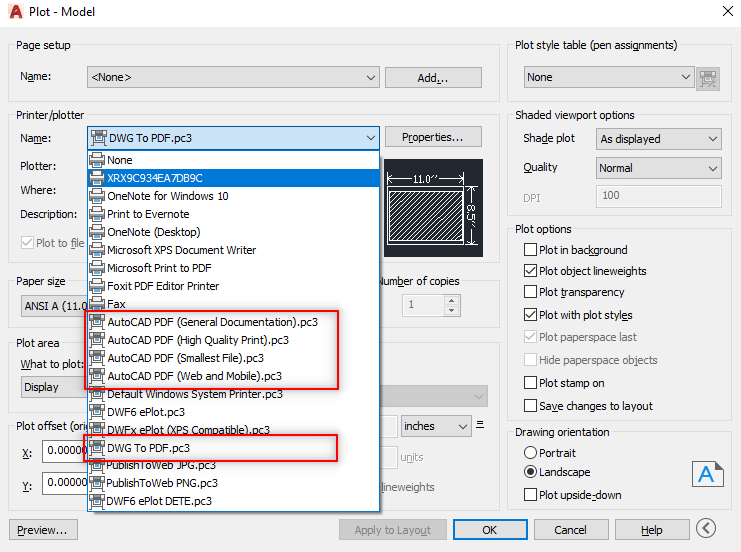Click the plotter icon beside DWF6 ePlot.pc3

tap(97, 412)
